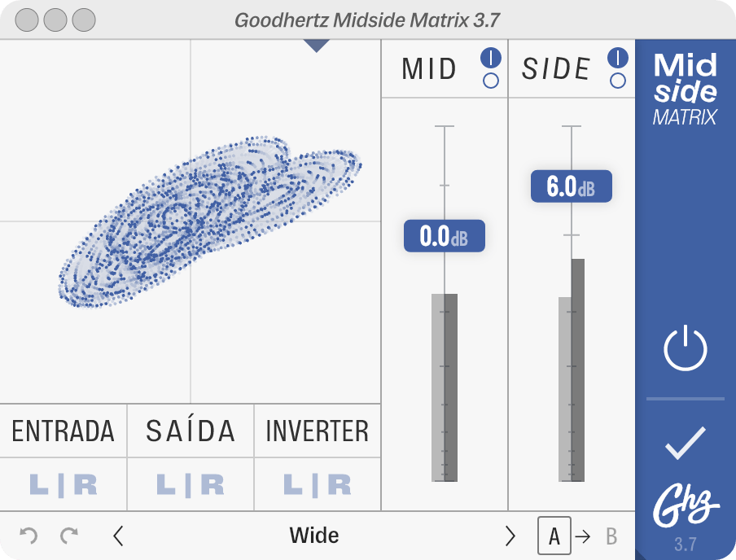Viewport: 736px width, 560px height.
Task: Toggle the L|R mode under Entrada
Action: (x=64, y=485)
